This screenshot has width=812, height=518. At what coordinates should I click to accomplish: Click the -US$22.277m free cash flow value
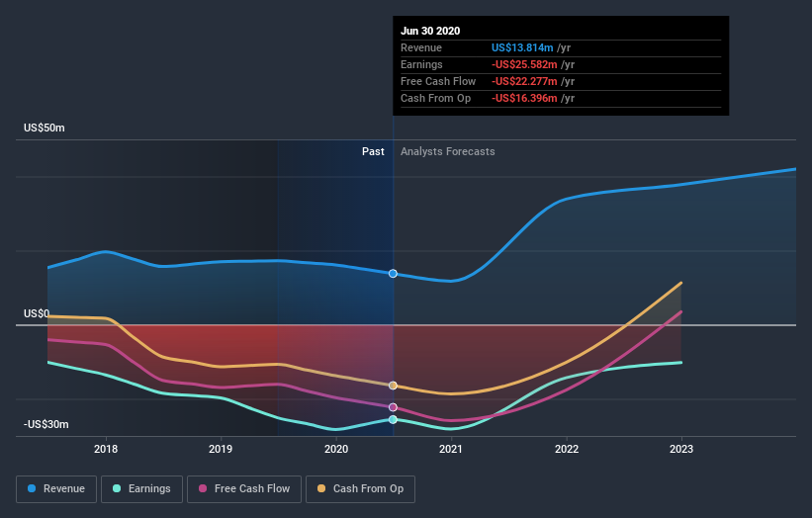524,81
